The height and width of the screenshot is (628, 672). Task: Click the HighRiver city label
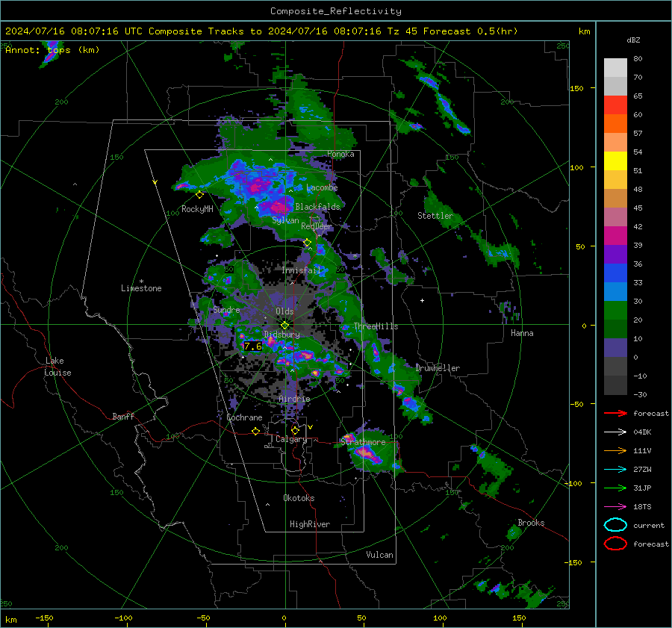(x=310, y=524)
